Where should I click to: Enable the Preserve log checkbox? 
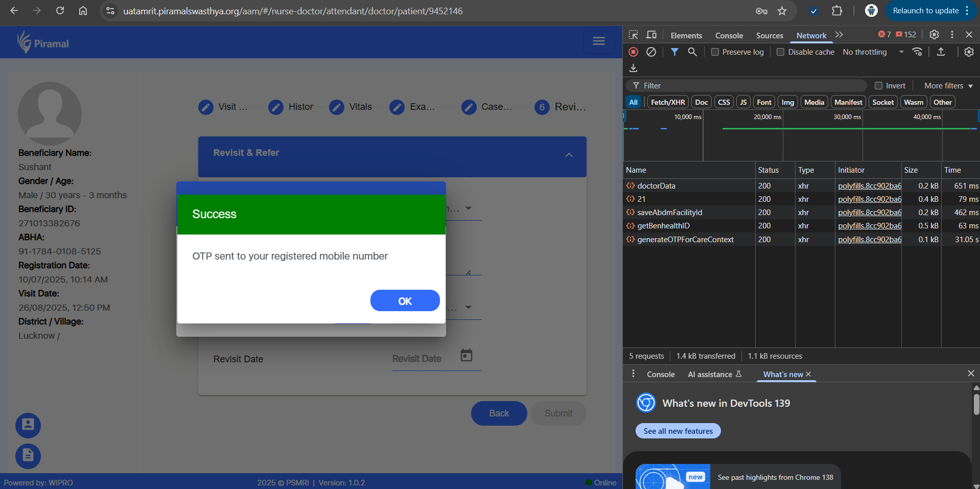(715, 52)
